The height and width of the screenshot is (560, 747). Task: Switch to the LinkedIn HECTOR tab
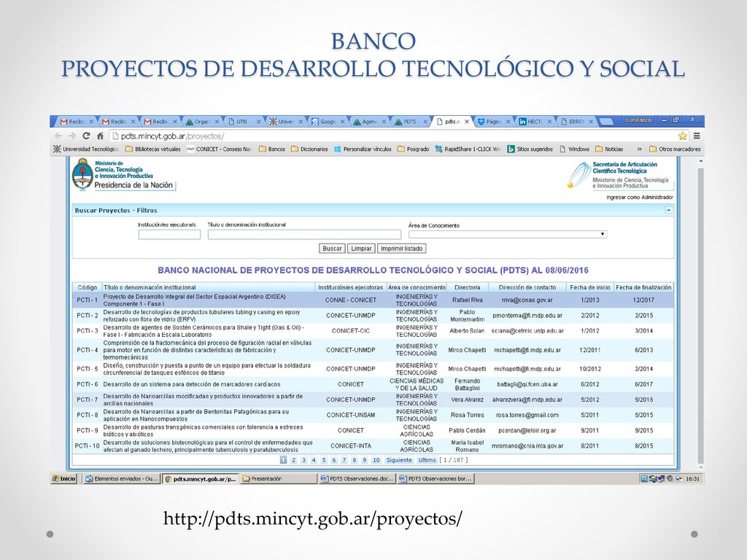pos(535,122)
